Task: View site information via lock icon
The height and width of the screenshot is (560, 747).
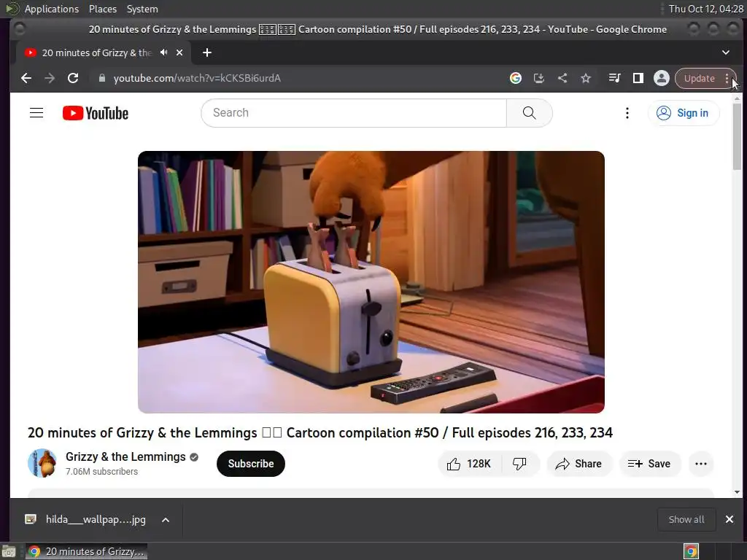Action: 101,78
